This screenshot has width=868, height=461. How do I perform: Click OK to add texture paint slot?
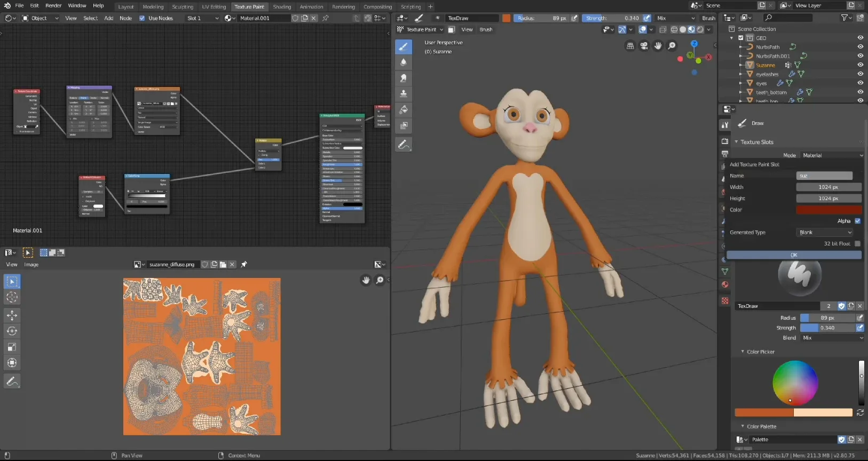[x=794, y=255]
